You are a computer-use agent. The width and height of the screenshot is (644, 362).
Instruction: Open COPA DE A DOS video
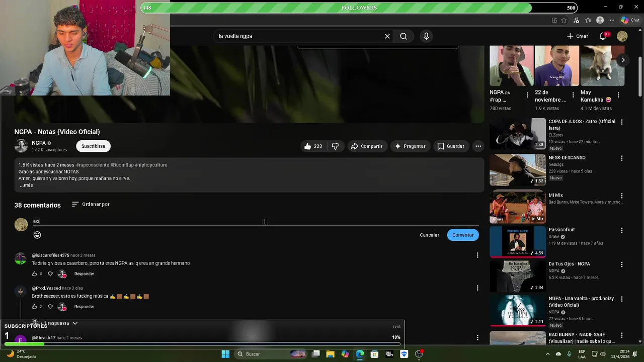518,133
